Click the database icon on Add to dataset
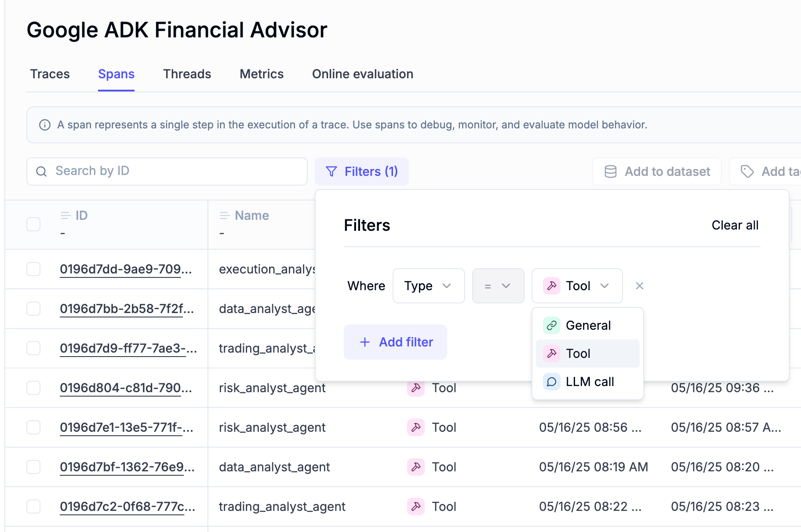This screenshot has width=801, height=532. pyautogui.click(x=611, y=171)
